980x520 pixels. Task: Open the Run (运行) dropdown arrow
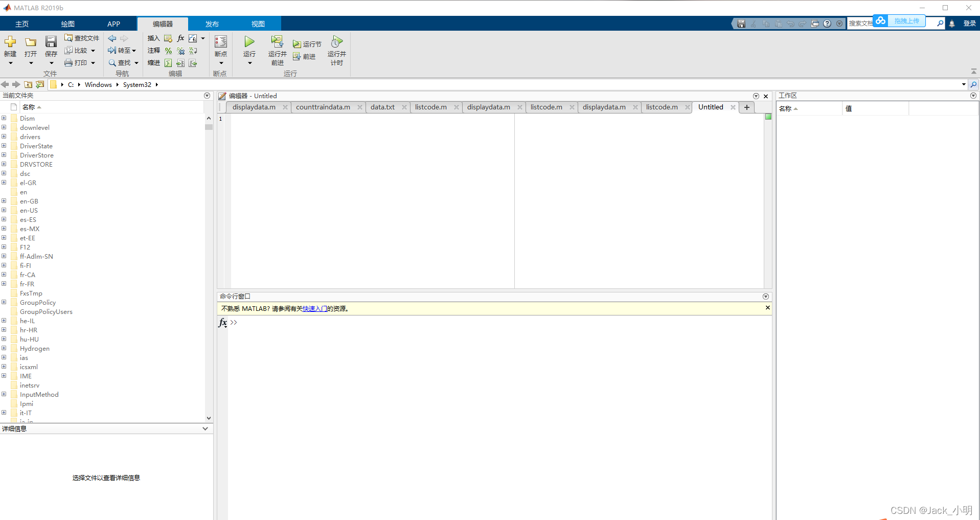click(249, 63)
